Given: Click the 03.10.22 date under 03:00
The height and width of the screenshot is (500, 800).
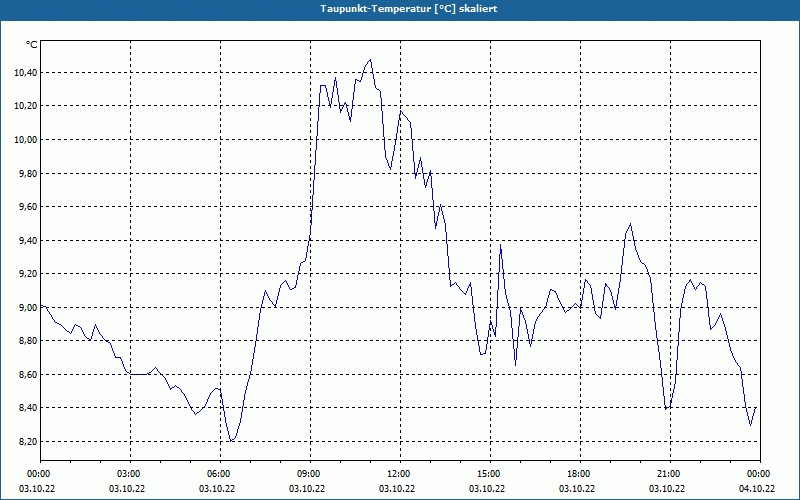Looking at the screenshot, I should click(127, 489).
